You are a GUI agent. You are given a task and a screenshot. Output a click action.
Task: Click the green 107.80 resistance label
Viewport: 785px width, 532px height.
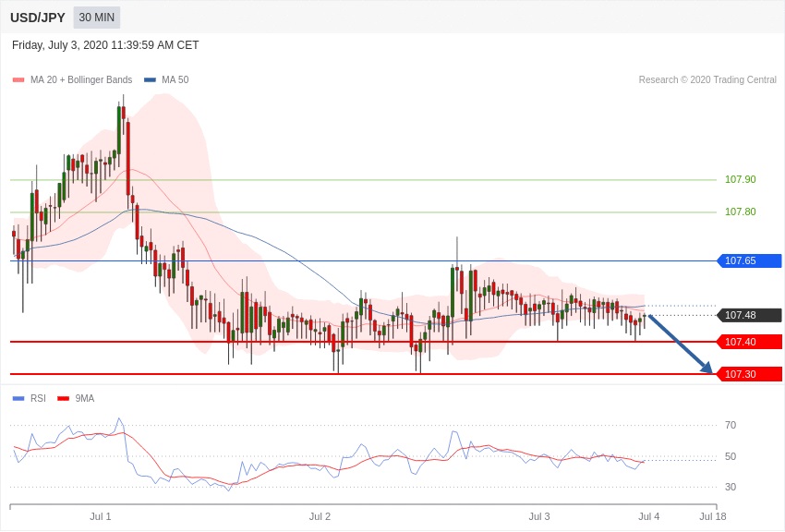[x=740, y=212]
